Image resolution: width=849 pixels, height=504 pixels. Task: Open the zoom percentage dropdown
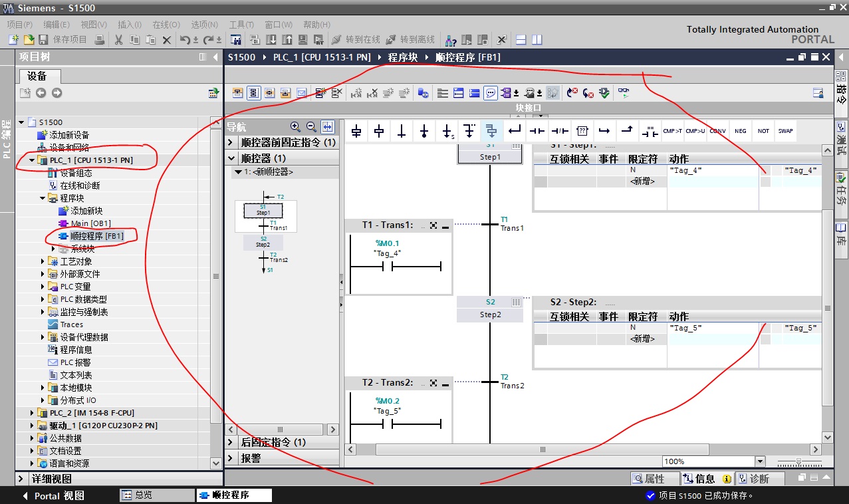click(x=759, y=461)
